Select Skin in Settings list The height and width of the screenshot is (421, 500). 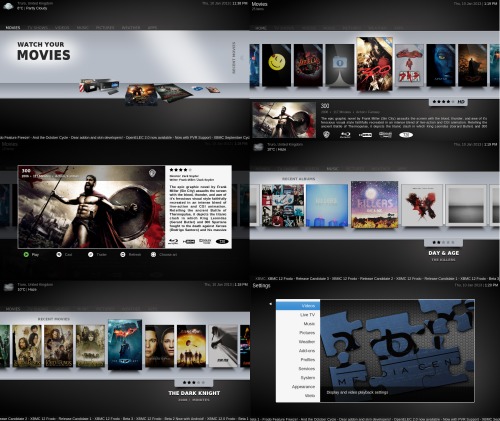(x=298, y=396)
